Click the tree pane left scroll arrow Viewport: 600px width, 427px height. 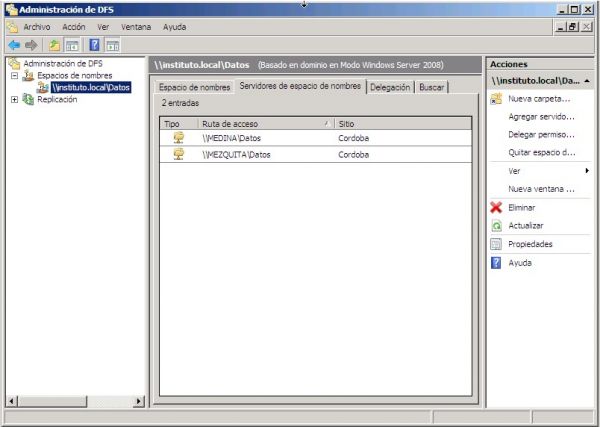(11, 401)
